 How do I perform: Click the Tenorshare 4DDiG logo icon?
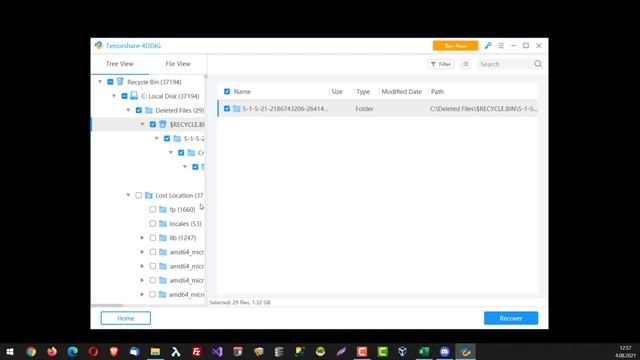[98, 45]
